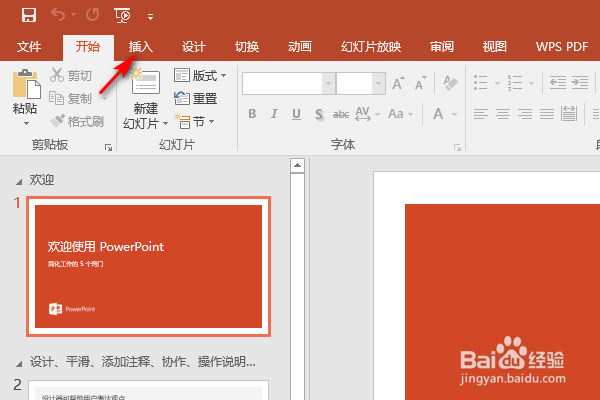
Task: Click the Save icon in quick access toolbar
Action: [29, 15]
